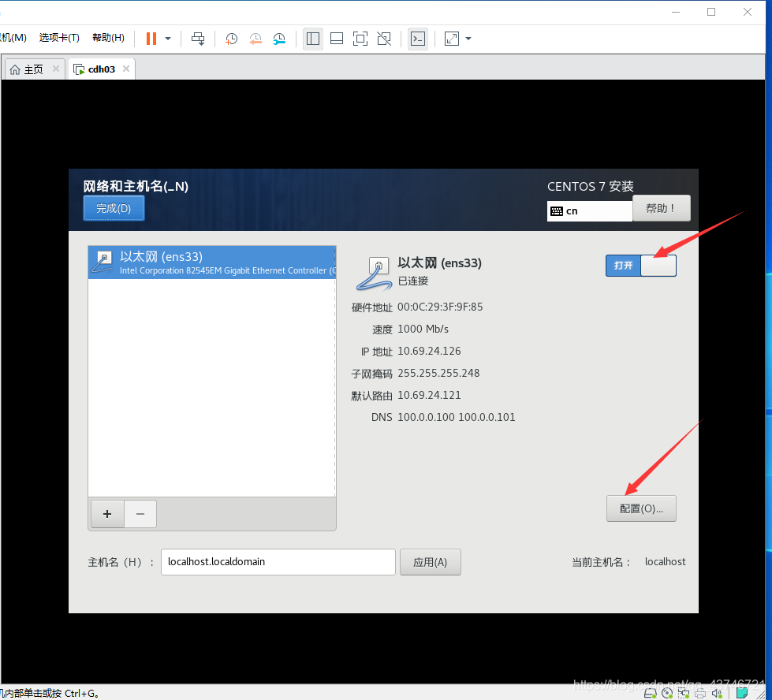
Task: Open the power options dropdown next to pause
Action: click(168, 39)
